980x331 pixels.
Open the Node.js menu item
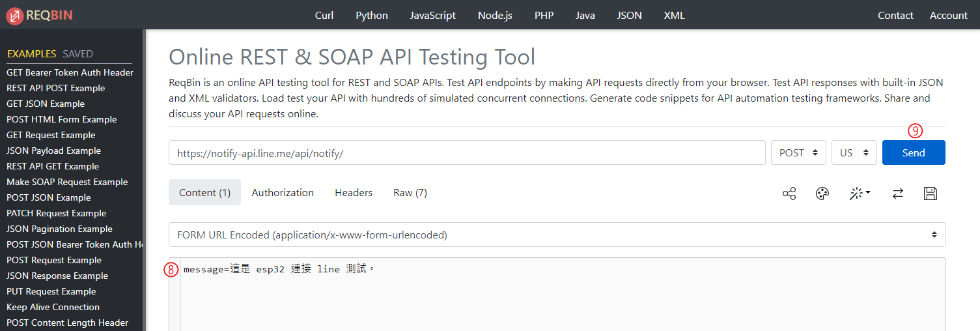[x=495, y=16]
